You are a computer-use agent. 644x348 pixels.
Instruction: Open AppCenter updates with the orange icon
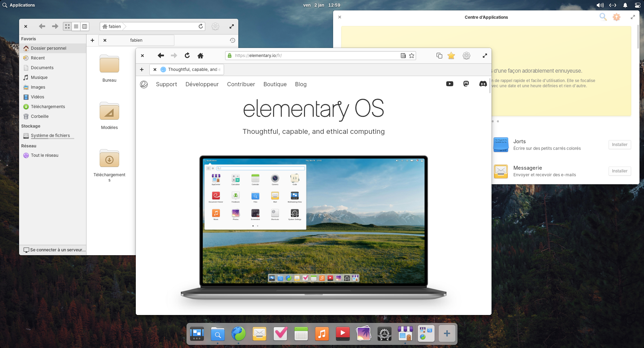point(617,17)
